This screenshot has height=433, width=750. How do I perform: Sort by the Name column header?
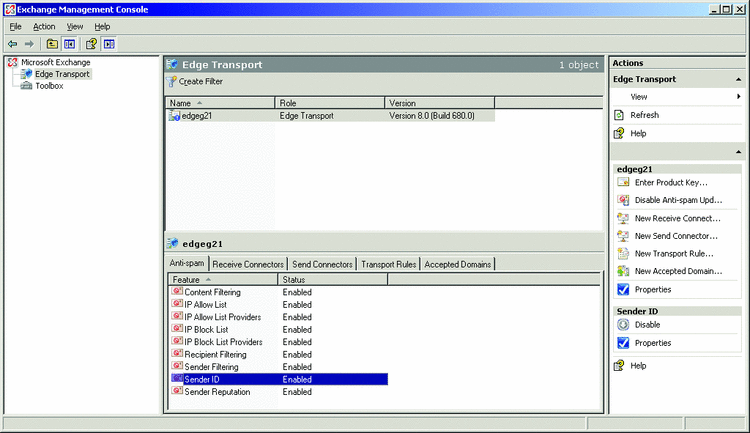[221, 103]
